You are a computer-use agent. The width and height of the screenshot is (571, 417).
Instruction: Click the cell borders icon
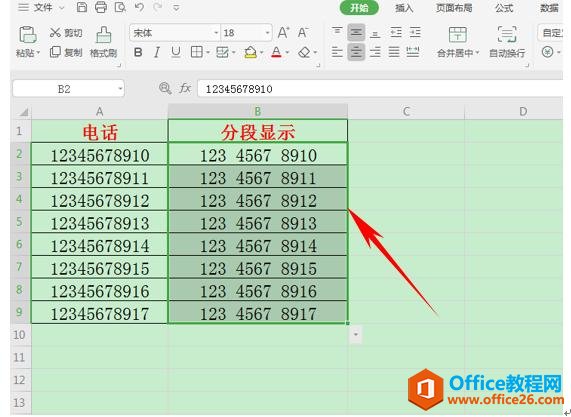click(197, 53)
